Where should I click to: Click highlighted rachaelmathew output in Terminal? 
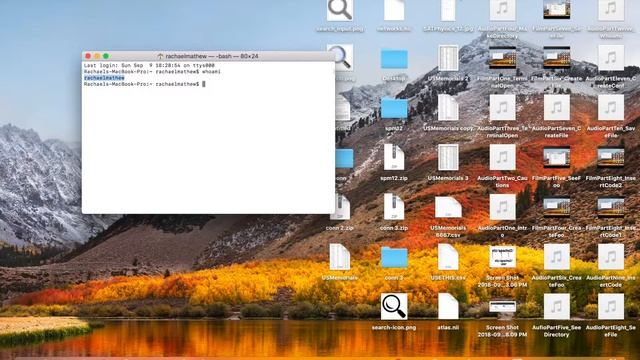(x=104, y=78)
